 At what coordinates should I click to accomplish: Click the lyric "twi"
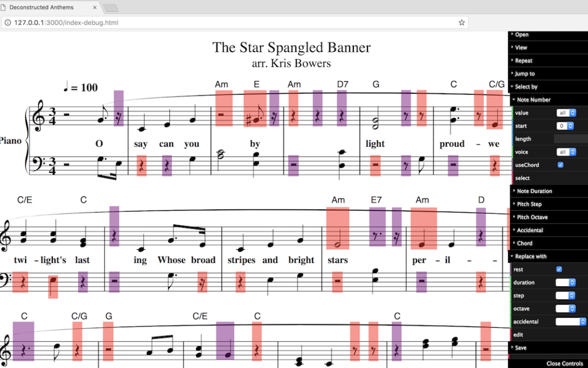pyautogui.click(x=20, y=260)
